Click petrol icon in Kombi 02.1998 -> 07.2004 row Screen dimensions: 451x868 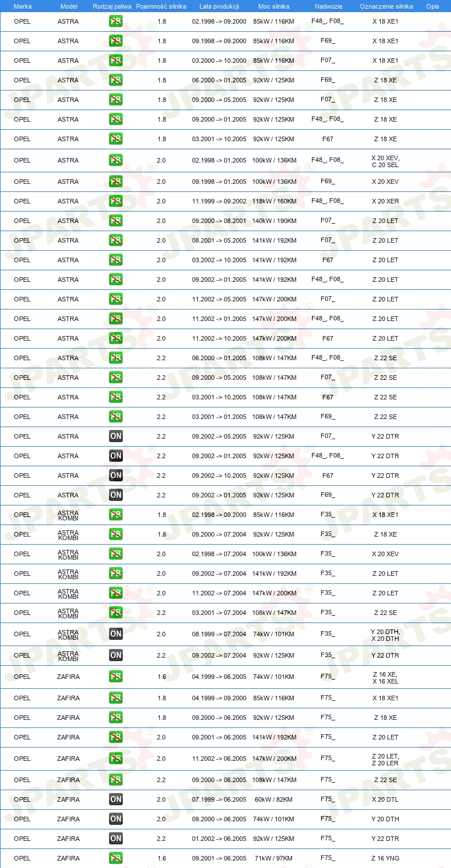pos(115,554)
